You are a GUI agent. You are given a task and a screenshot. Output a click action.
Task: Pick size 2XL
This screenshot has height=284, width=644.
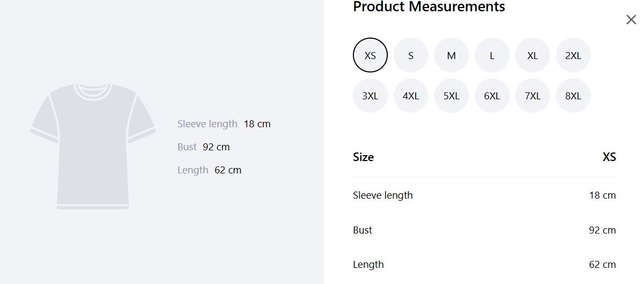pos(573,55)
